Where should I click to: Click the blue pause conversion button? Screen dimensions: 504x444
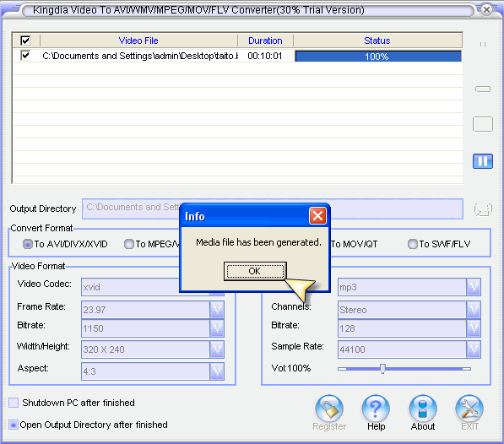(482, 161)
